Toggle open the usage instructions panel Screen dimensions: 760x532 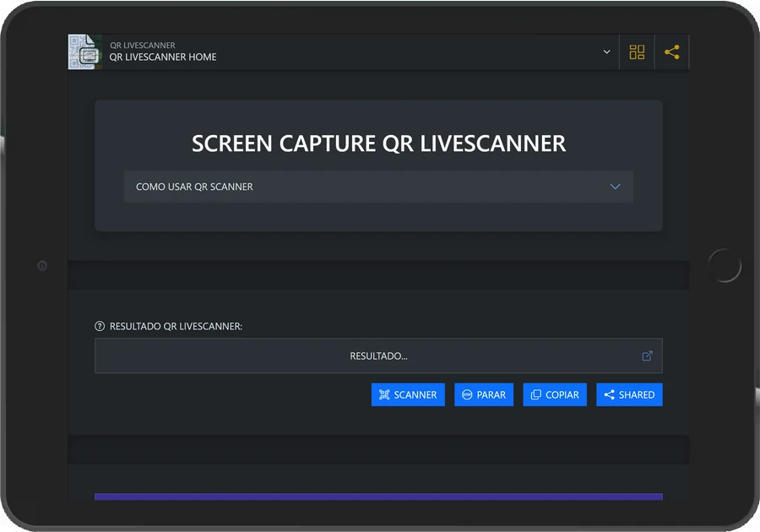tap(378, 187)
